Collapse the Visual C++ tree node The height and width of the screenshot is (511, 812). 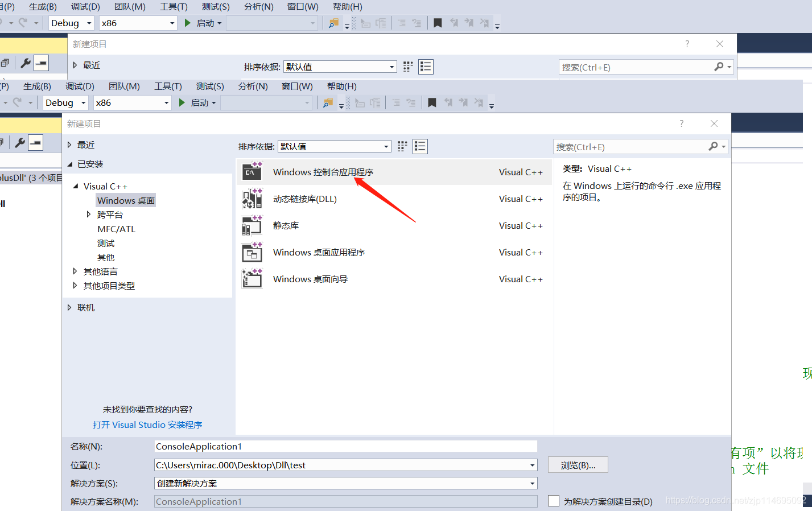pyautogui.click(x=76, y=186)
